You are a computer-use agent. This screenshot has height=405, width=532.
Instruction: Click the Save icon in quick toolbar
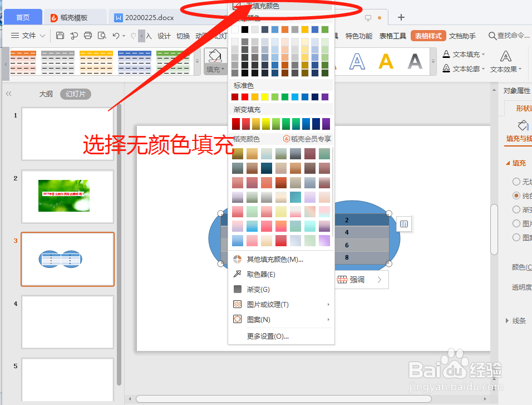[x=60, y=35]
